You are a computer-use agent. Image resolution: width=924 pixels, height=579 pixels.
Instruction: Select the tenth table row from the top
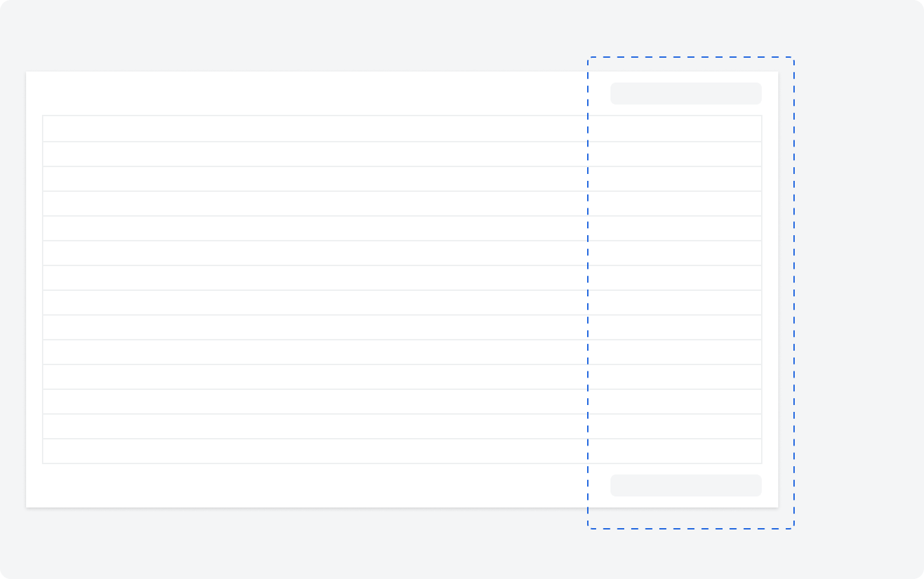pos(402,352)
